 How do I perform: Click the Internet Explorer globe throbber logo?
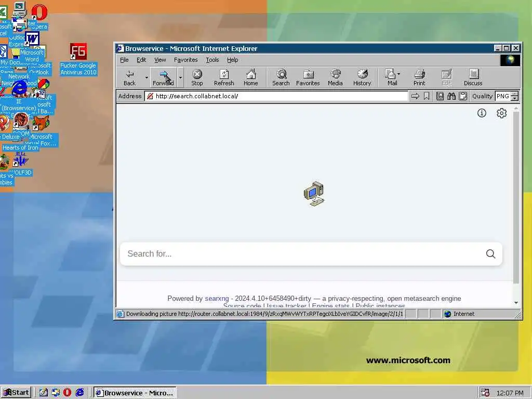(510, 60)
